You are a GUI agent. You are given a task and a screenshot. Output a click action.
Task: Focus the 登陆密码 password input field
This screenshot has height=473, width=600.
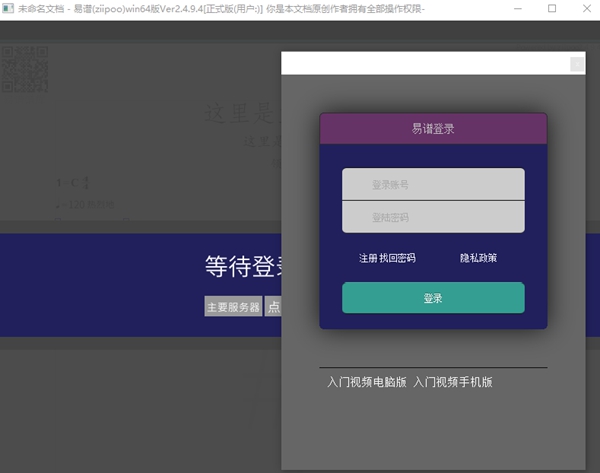pos(433,217)
